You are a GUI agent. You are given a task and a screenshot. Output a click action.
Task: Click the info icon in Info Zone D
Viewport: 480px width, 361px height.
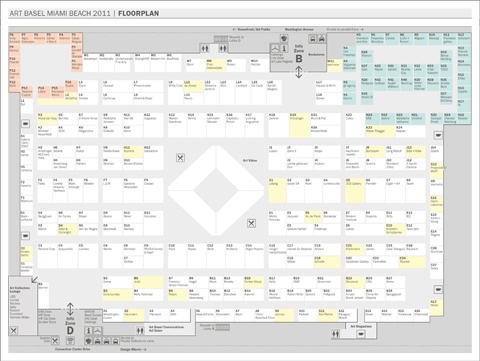tap(88, 331)
